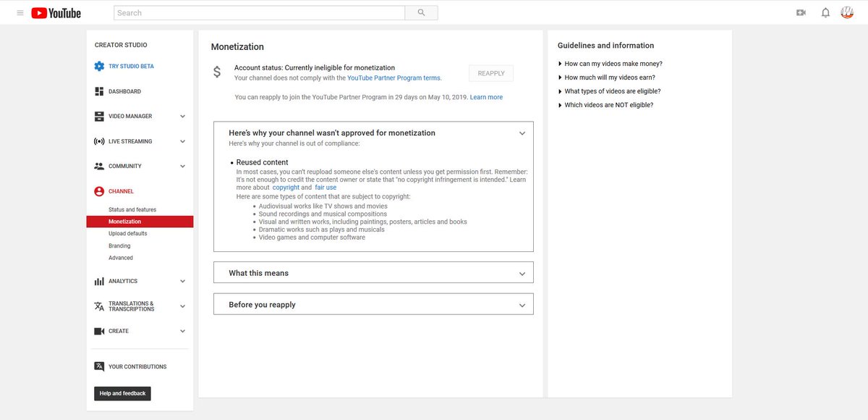
Task: Click in the Search input field
Action: click(x=259, y=13)
